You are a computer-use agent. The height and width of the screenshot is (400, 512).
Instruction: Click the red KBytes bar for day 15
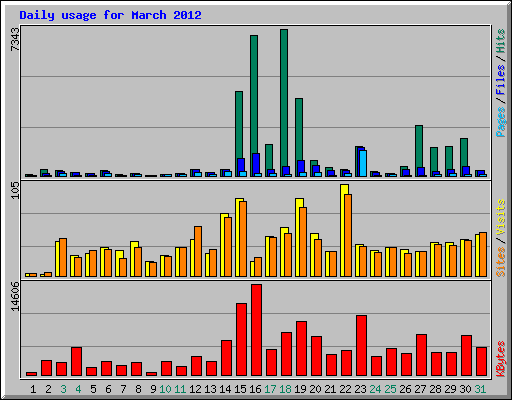click(241, 340)
